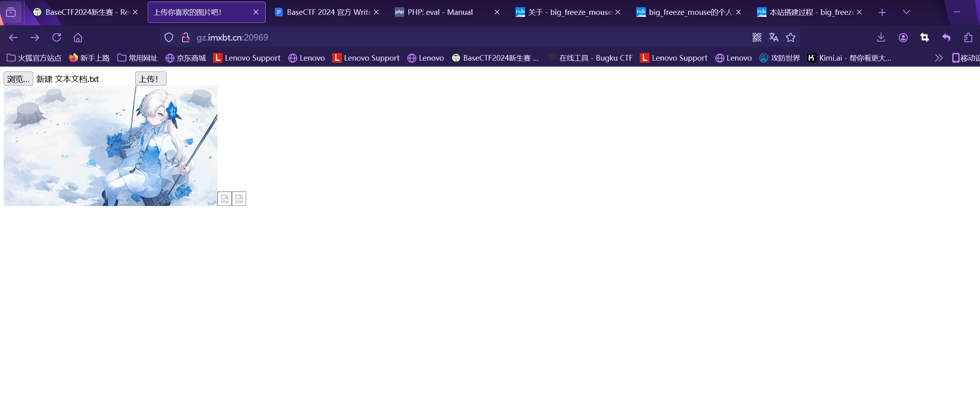The height and width of the screenshot is (414, 980).
Task: Show more bookmarks overflow chevron
Action: [x=938, y=58]
